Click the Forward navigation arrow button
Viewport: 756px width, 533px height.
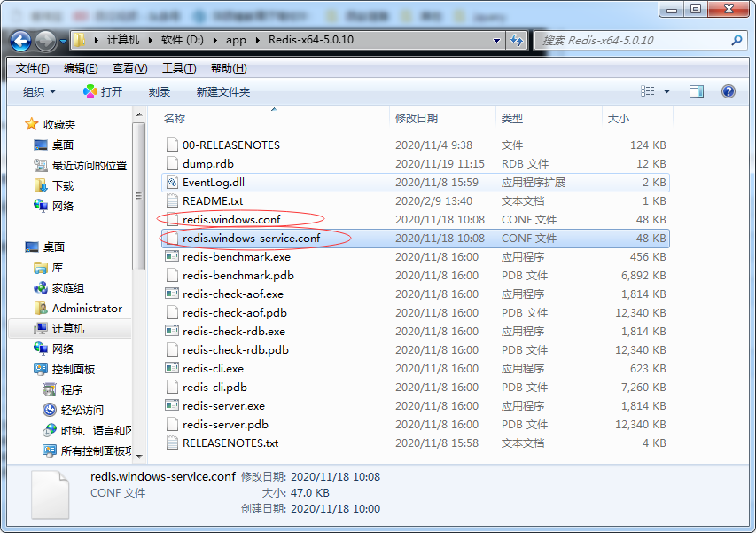pyautogui.click(x=46, y=41)
